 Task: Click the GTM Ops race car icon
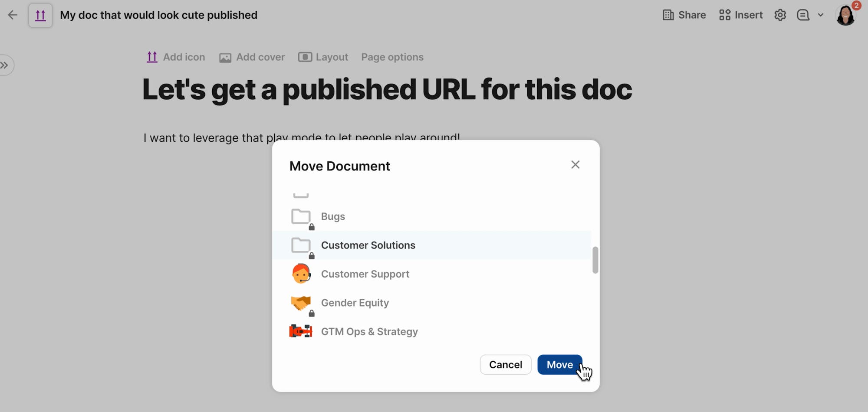pyautogui.click(x=301, y=331)
